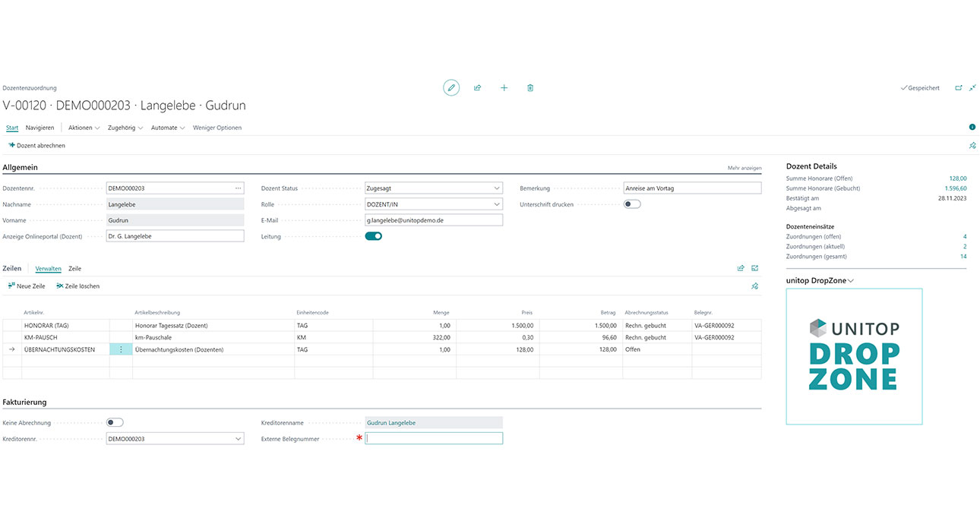Image resolution: width=980 pixels, height=524 pixels.
Task: Click the trash delete icon
Action: point(530,88)
